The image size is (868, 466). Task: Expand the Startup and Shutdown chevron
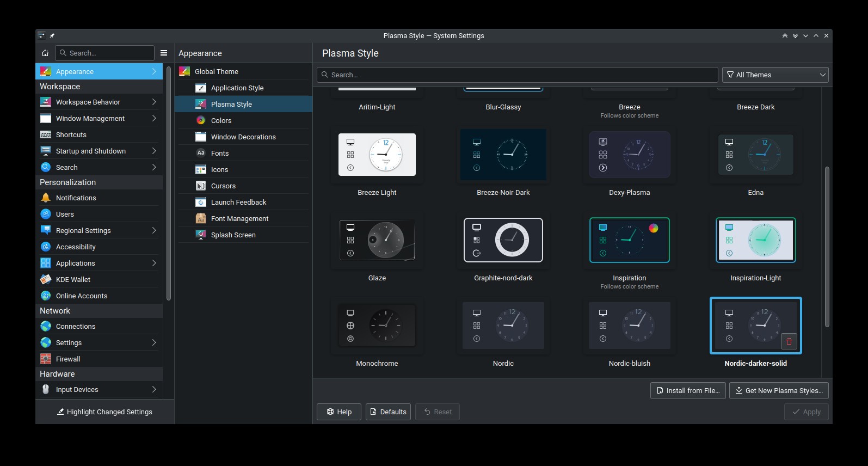point(154,151)
